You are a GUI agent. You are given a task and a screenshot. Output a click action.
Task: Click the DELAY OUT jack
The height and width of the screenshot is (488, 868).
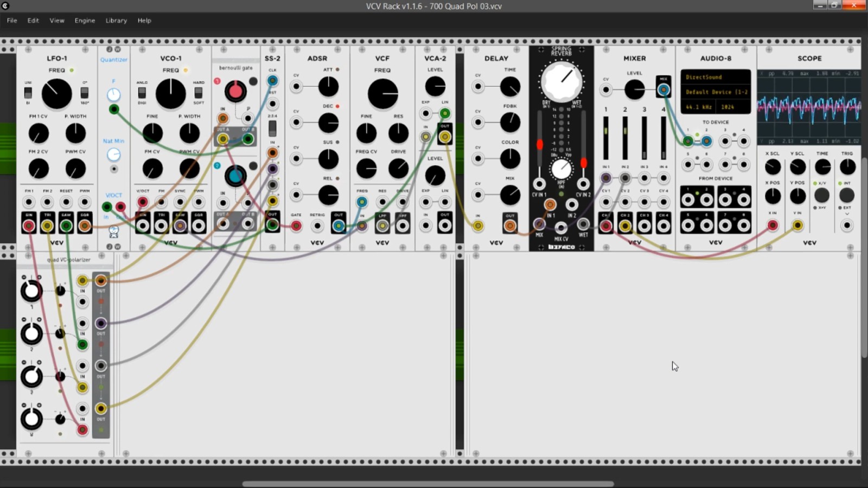click(x=510, y=226)
